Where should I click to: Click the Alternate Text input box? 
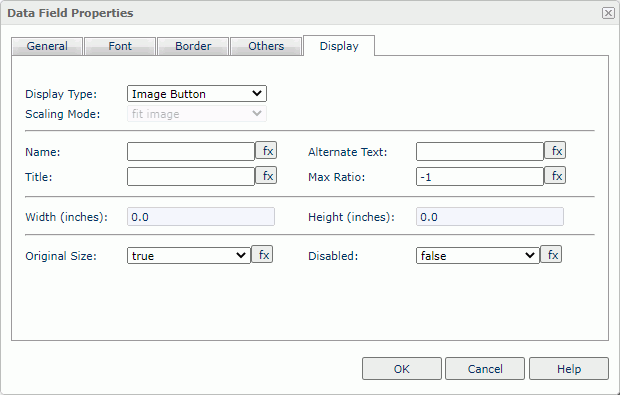[480, 152]
